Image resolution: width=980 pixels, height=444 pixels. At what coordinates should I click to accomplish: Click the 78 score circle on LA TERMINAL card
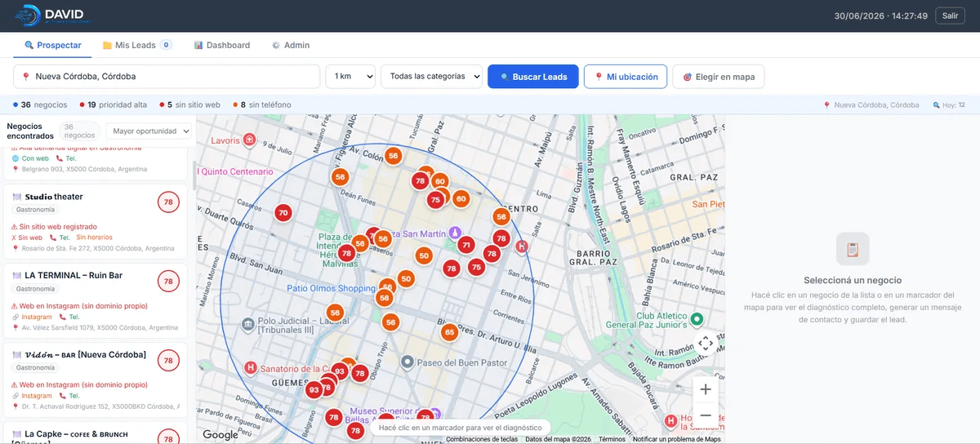click(x=168, y=281)
